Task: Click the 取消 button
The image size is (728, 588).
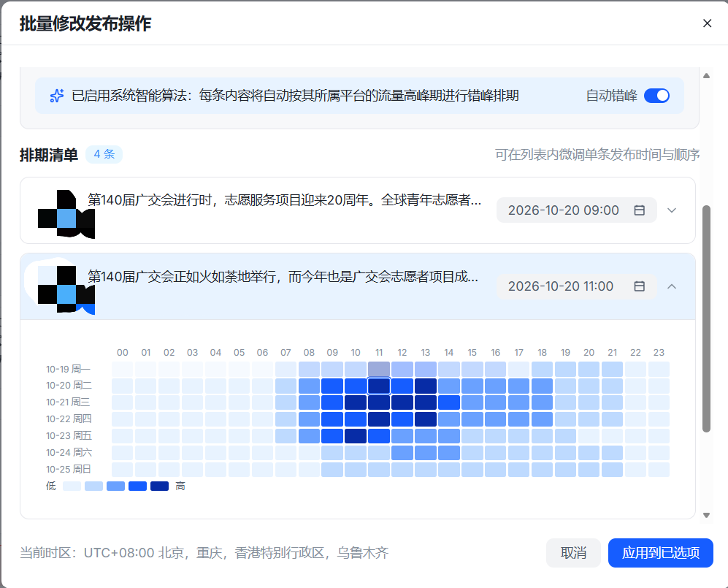Action: tap(573, 553)
